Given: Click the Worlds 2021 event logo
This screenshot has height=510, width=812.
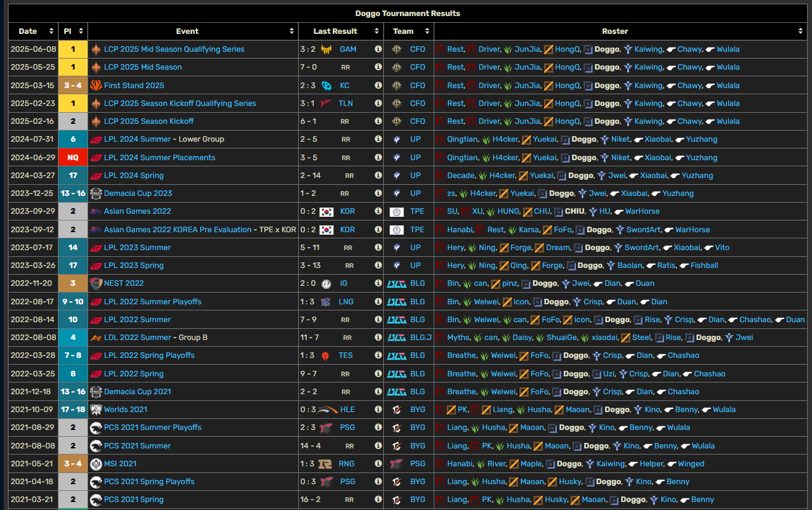Looking at the screenshot, I should 95,410.
